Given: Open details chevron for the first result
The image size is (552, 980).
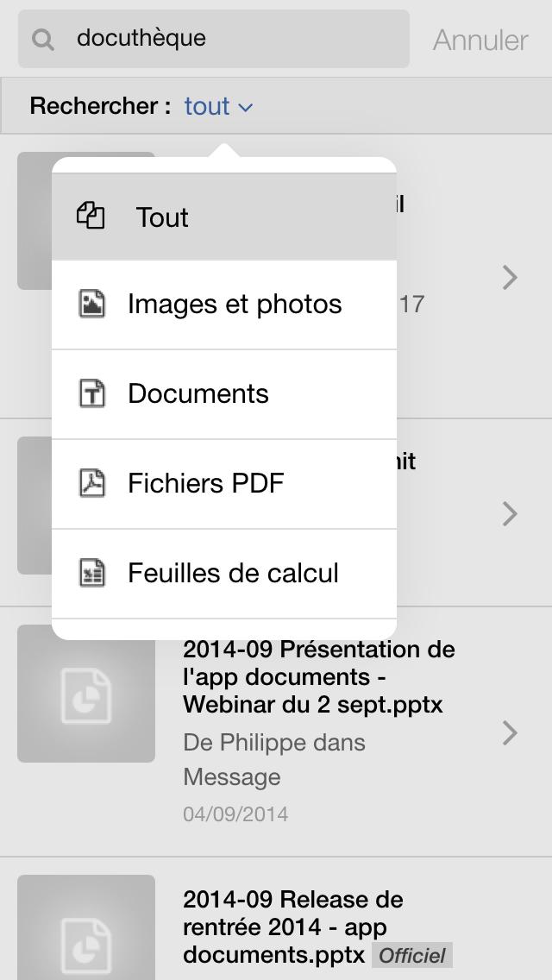Looking at the screenshot, I should [x=510, y=277].
